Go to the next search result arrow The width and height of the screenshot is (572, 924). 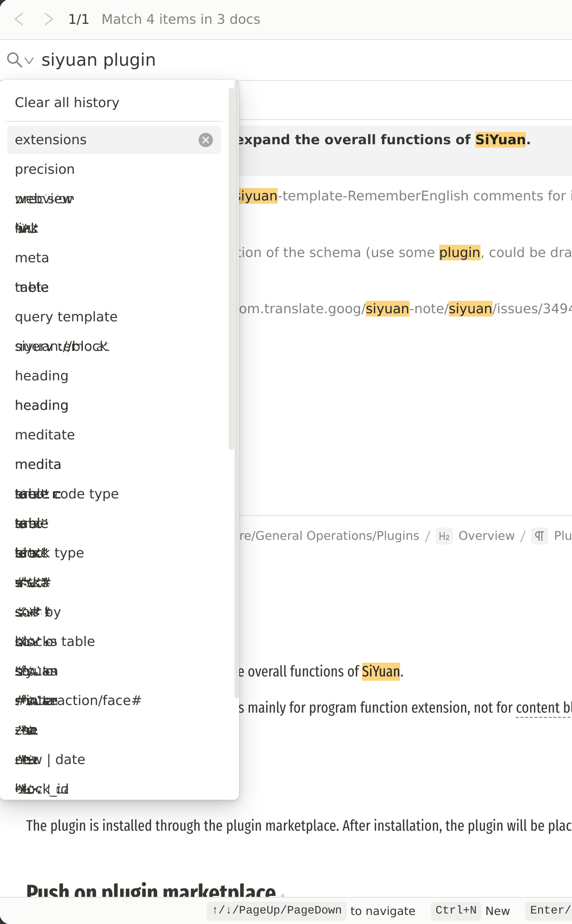(48, 19)
